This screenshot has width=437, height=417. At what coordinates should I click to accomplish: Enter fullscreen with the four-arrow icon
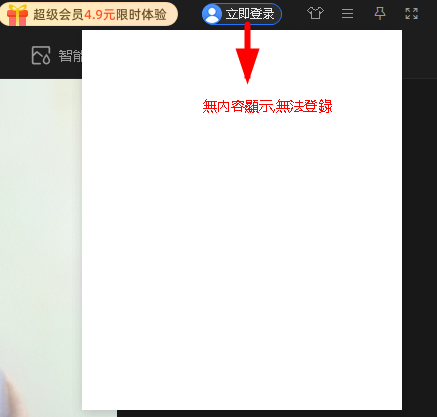tap(411, 14)
